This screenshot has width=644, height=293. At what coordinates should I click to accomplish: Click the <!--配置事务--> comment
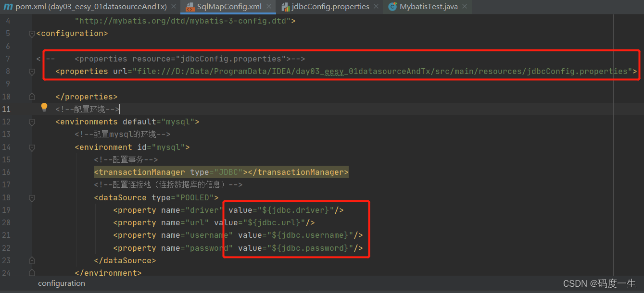[126, 159]
